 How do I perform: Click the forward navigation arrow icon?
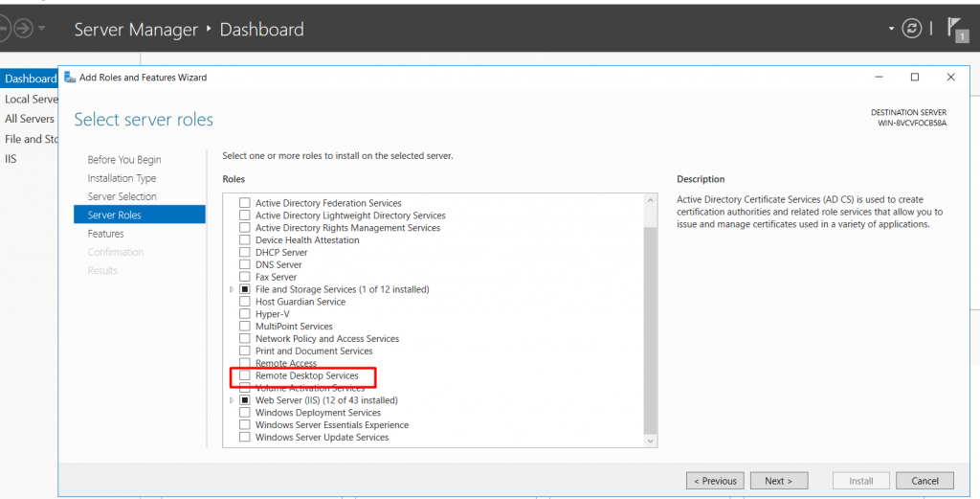pos(24,29)
